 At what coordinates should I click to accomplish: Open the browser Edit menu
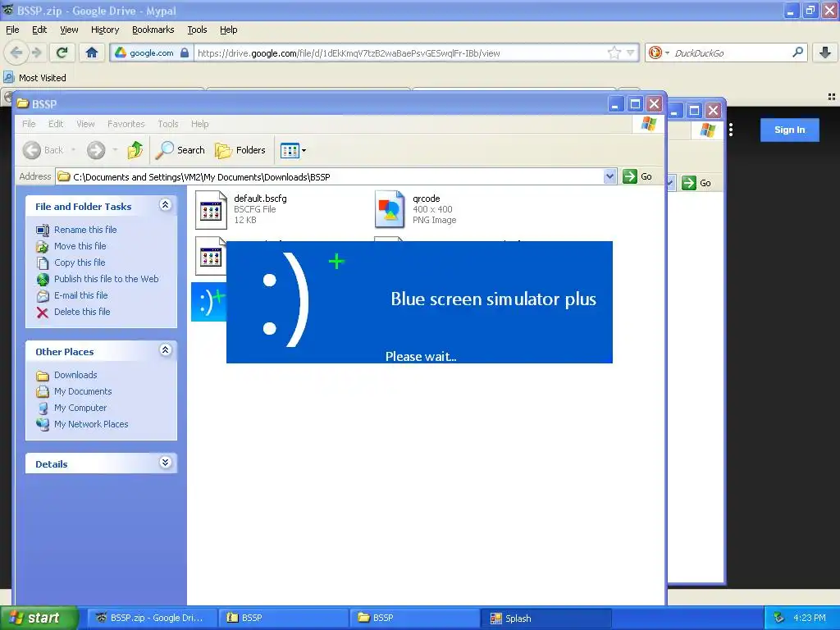[x=39, y=30]
